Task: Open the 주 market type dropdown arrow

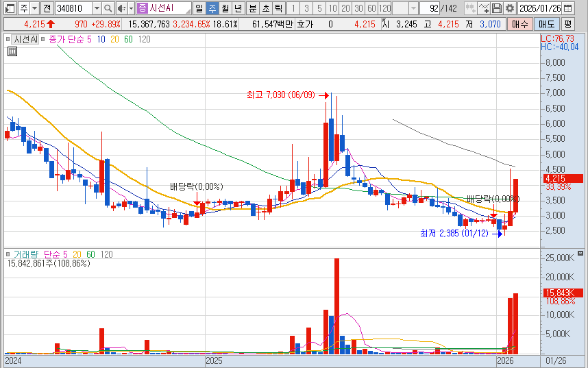Action: pyautogui.click(x=34, y=8)
